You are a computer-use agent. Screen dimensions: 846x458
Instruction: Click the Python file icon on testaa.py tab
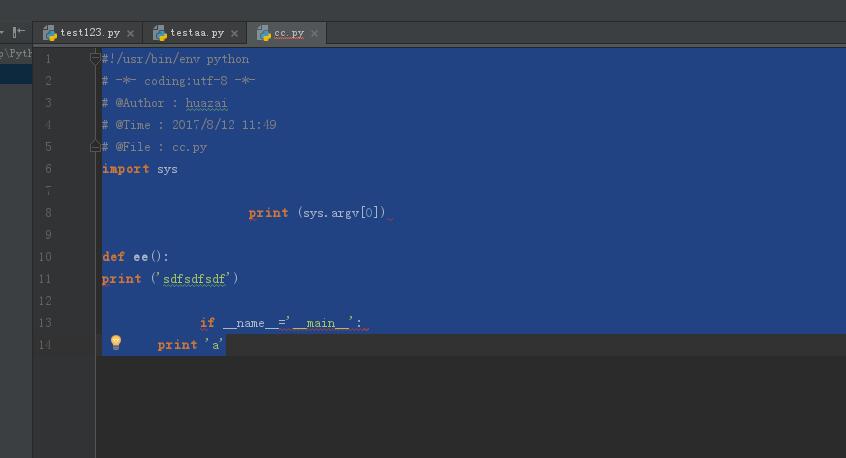pos(160,33)
